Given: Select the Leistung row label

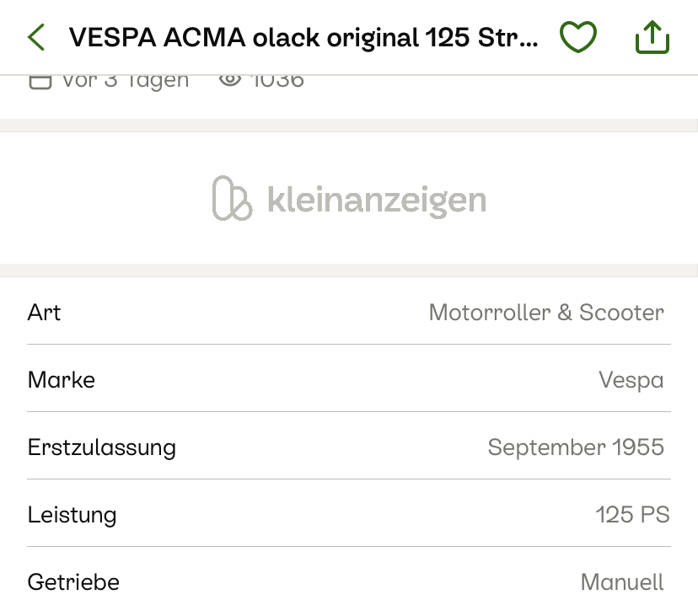Looking at the screenshot, I should click(x=72, y=515).
